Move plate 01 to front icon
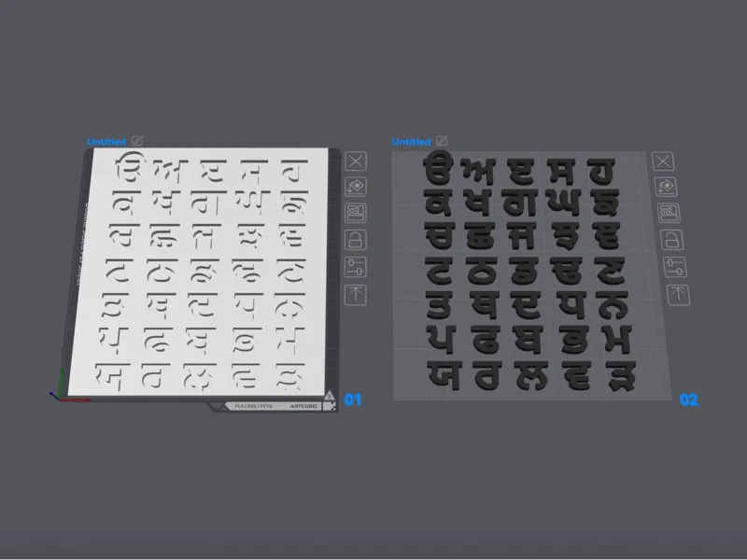 (x=356, y=295)
